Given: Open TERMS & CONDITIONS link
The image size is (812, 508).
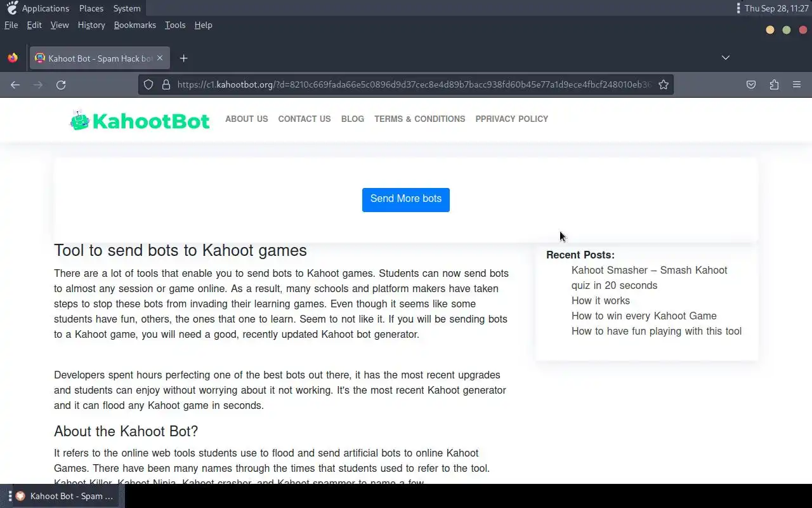Looking at the screenshot, I should pos(419,119).
